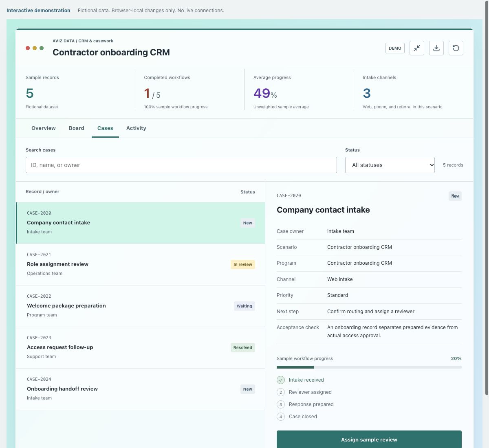Click the Intake received checkmark step icon
This screenshot has height=448, width=489.
281,380
